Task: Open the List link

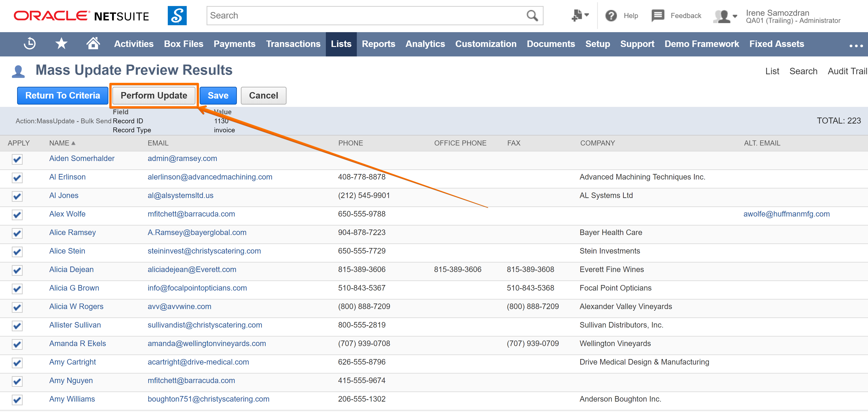Action: pos(772,71)
